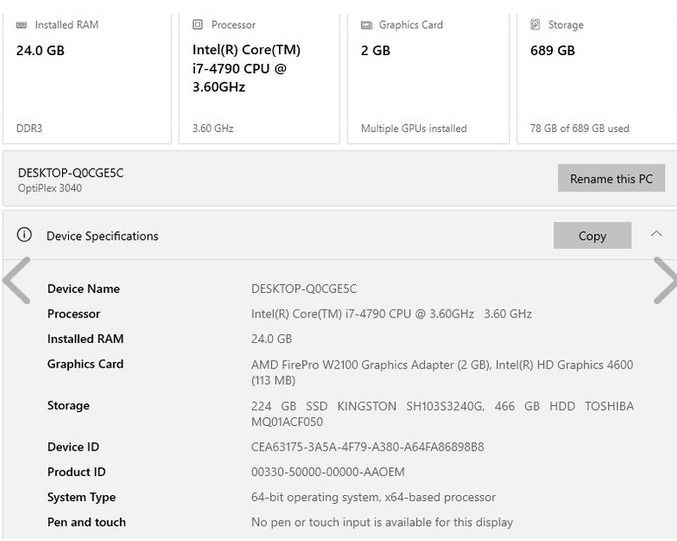The width and height of the screenshot is (677, 541).
Task: Click the Installed RAM chip icon
Action: [21, 25]
